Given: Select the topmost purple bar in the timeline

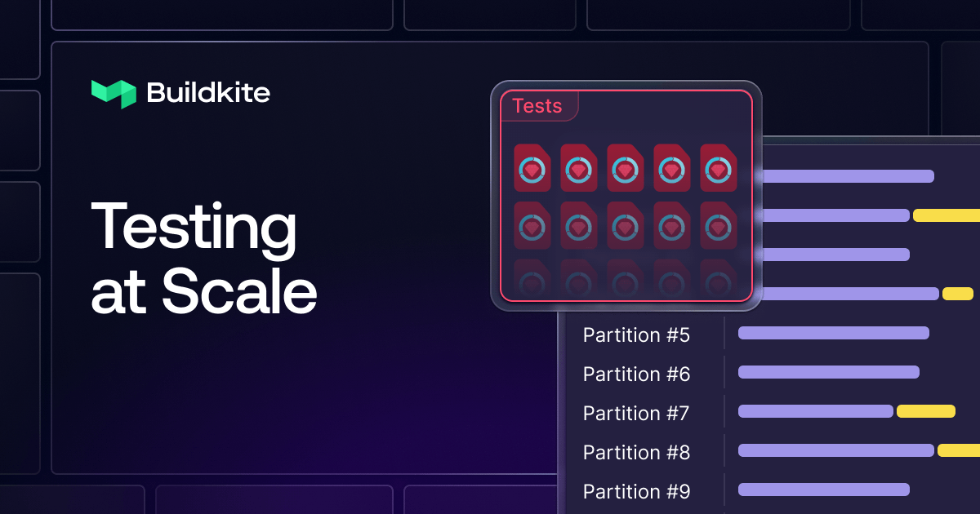Looking at the screenshot, I should (849, 175).
